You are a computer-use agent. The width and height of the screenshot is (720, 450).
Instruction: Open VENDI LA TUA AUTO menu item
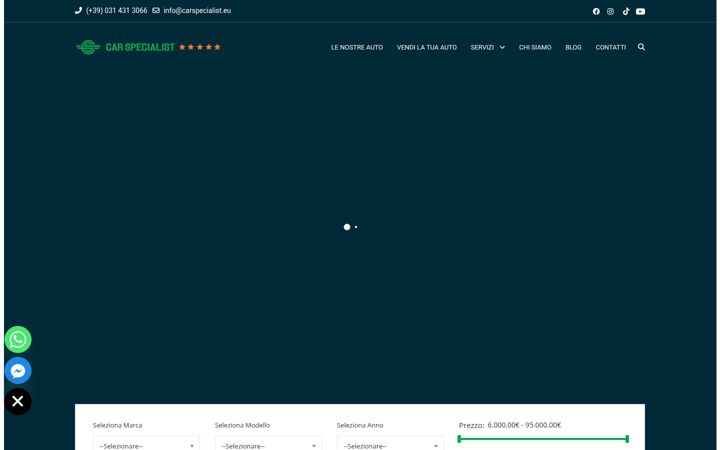pos(427,47)
